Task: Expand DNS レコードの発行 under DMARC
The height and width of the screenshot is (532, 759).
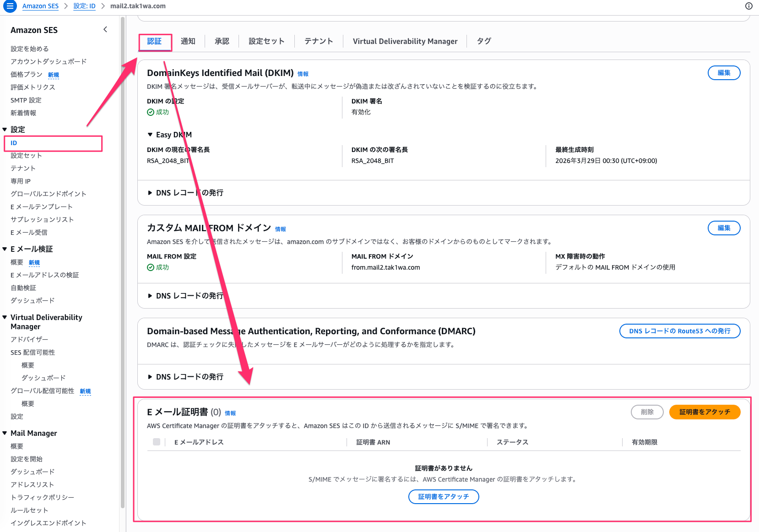Action: point(150,377)
